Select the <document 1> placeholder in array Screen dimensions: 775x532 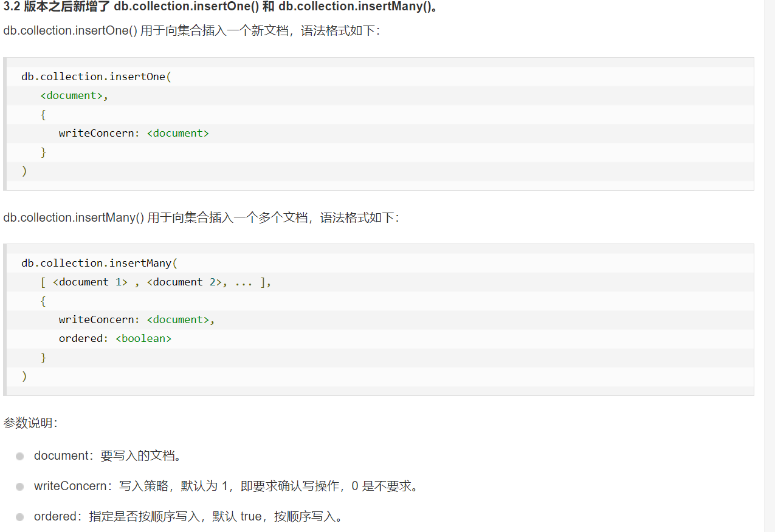[x=90, y=282]
